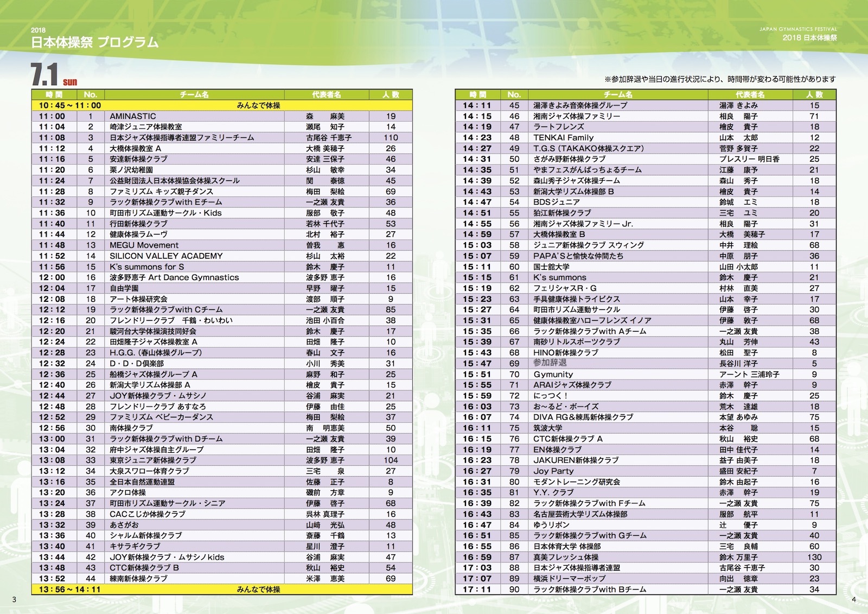
Task: Select 'モダントレーニング研究会' entry
Action: (577, 482)
